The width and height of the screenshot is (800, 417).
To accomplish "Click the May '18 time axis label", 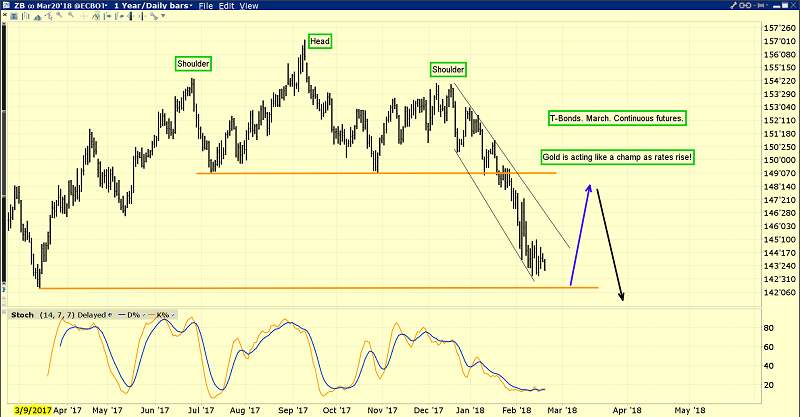I will click(x=690, y=410).
